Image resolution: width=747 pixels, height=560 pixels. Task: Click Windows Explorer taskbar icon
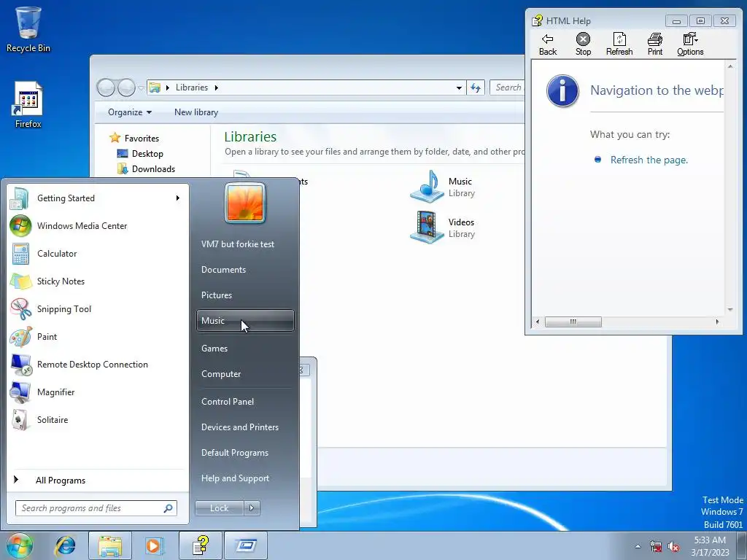(x=110, y=545)
